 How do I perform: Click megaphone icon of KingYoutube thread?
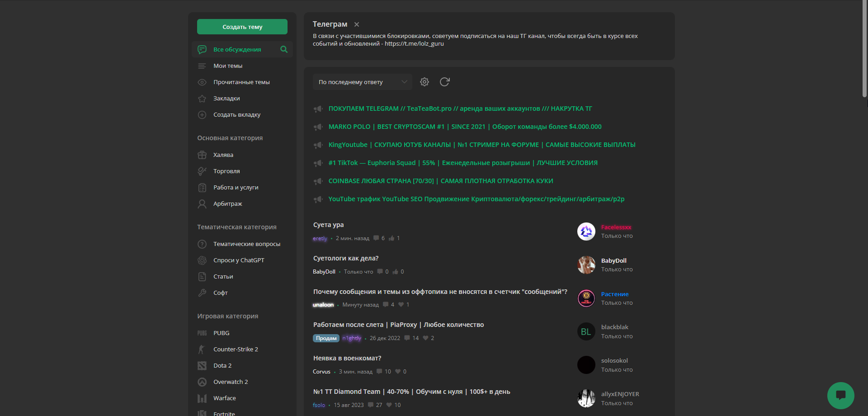(318, 145)
